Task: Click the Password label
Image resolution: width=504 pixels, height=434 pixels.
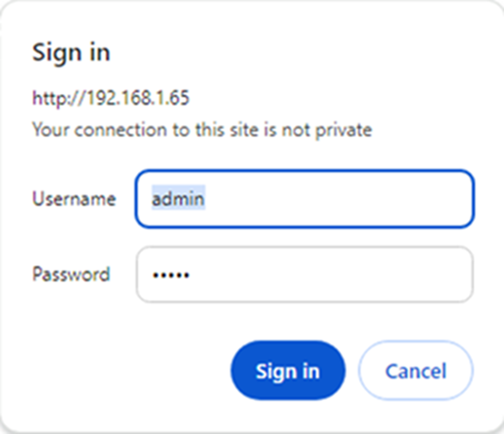Action: click(71, 274)
